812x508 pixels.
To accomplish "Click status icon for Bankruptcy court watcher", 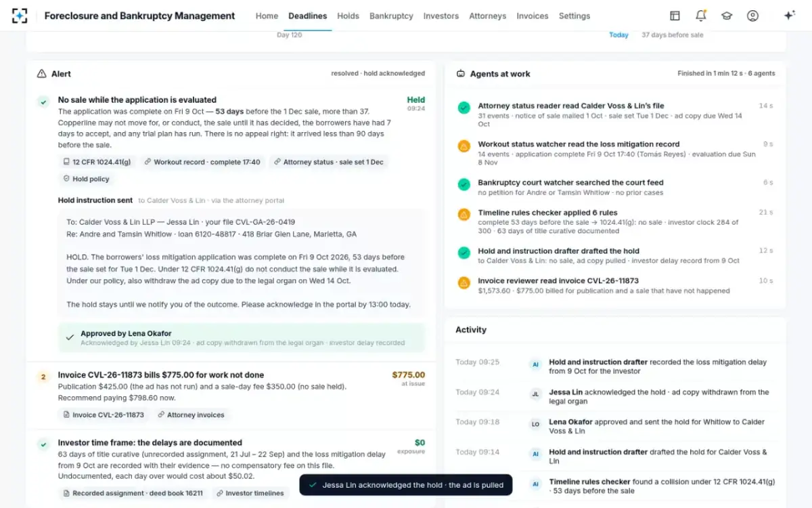I will point(464,184).
